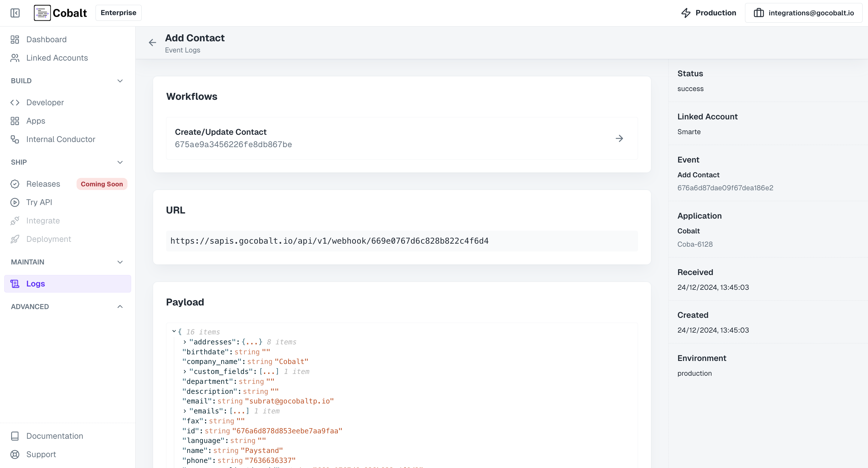Click the Cobalt logo
This screenshot has height=468, width=868.
61,13
